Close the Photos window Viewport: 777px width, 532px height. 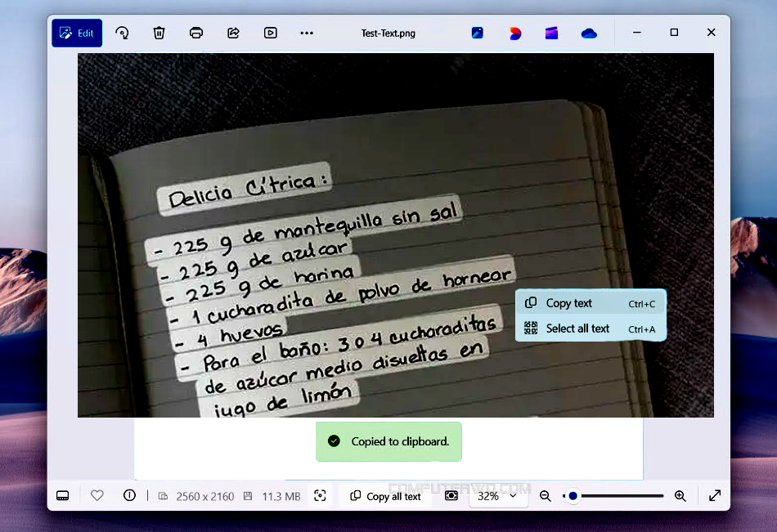click(x=711, y=33)
